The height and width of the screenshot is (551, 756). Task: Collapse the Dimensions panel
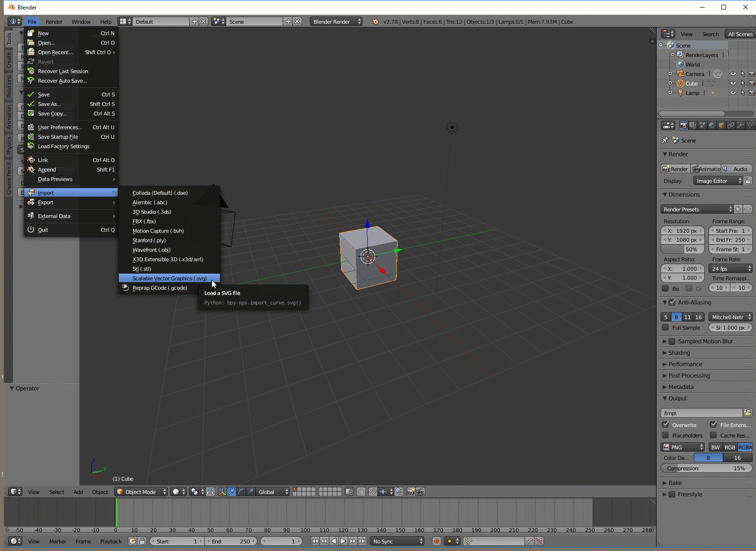coord(684,194)
